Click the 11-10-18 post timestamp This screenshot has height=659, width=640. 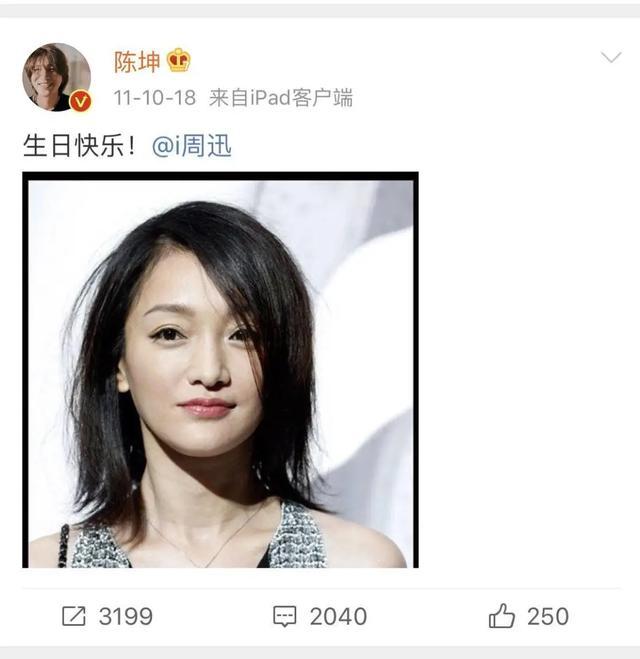pos(155,98)
